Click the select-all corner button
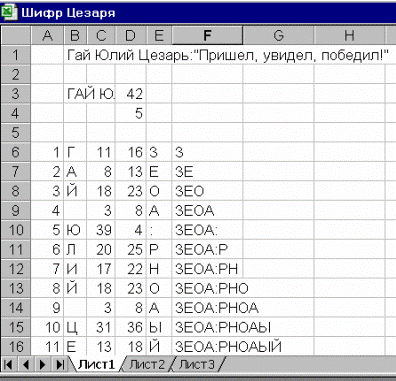This screenshot has width=396, height=381. coord(16,36)
